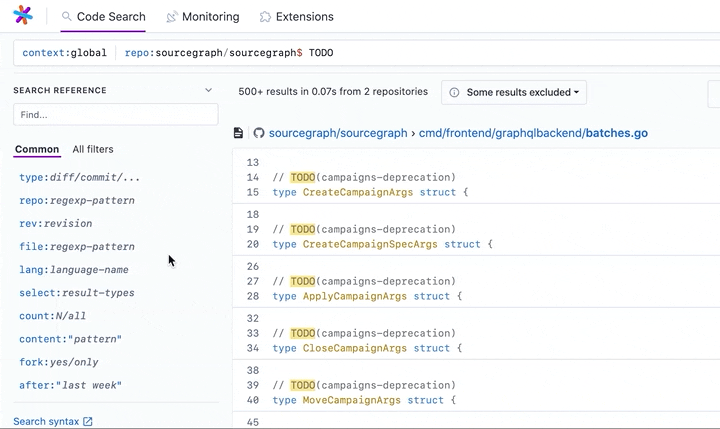Image resolution: width=720 pixels, height=429 pixels.
Task: Insert the rev:revision filter
Action: (56, 223)
